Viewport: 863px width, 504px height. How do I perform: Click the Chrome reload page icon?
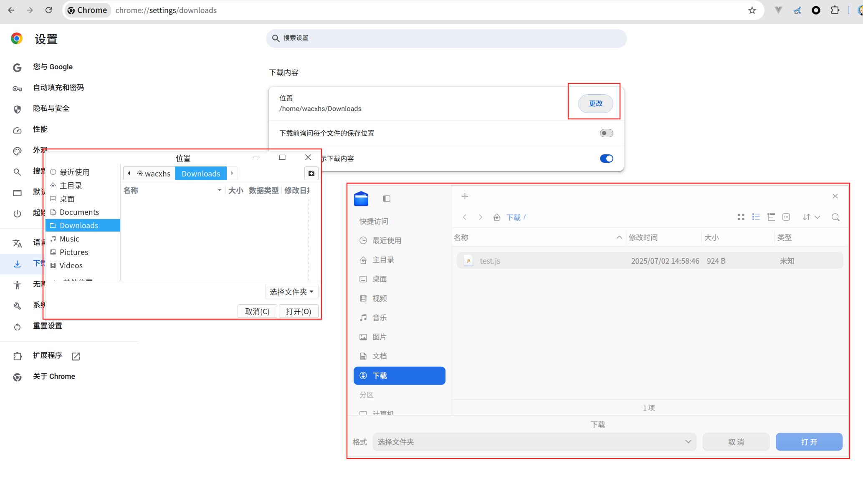point(49,10)
